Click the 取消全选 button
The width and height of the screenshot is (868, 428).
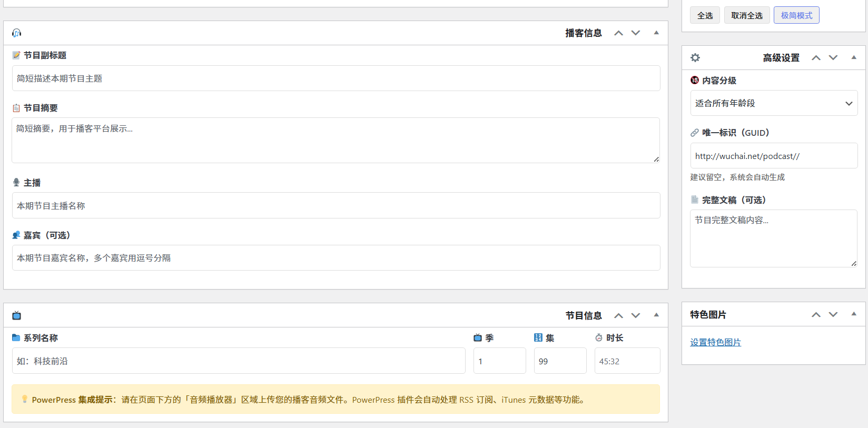coord(747,15)
